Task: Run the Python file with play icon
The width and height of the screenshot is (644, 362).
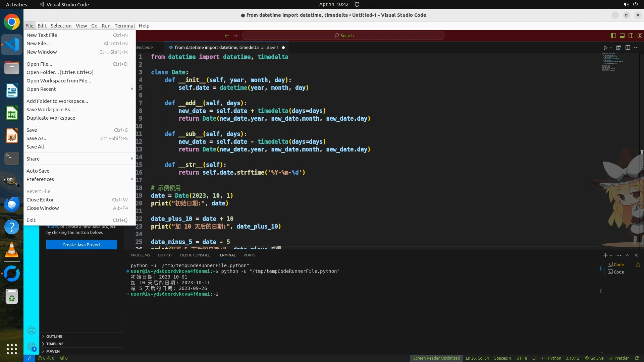Action: [605, 48]
